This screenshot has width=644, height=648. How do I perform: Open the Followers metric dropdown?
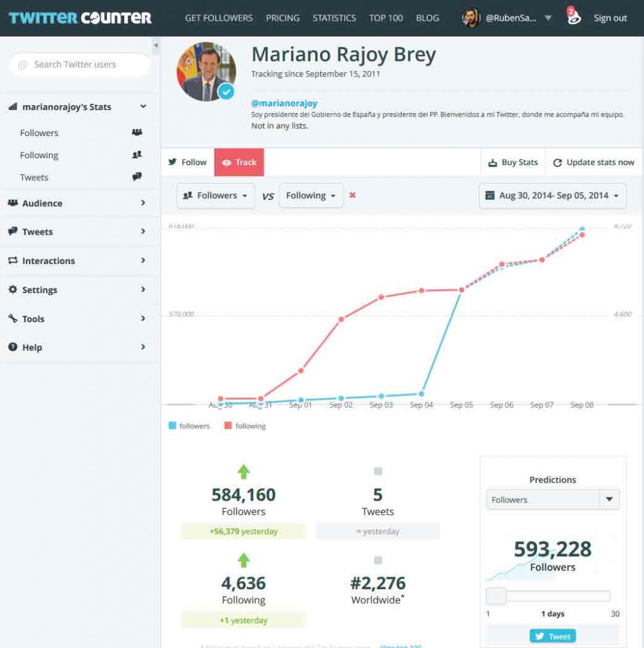(216, 196)
